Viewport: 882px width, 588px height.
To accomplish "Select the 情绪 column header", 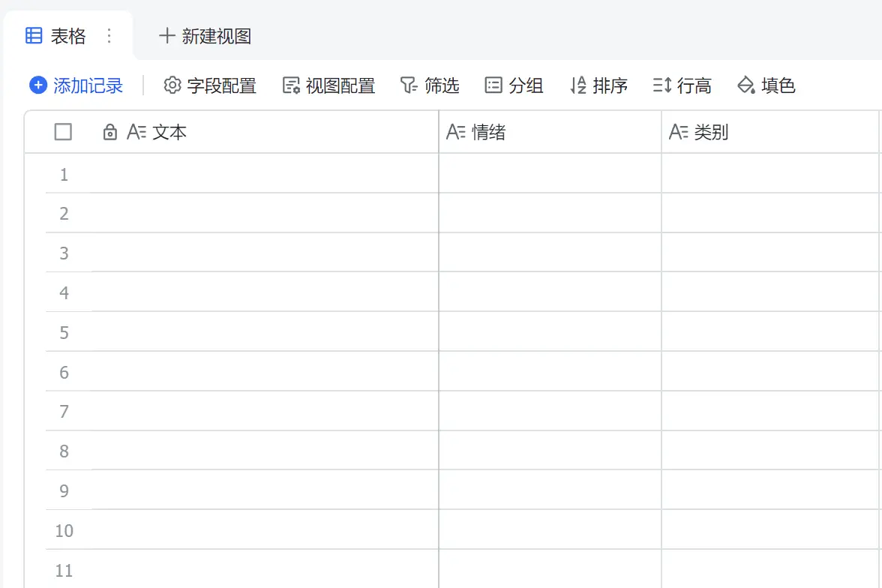I will click(489, 133).
